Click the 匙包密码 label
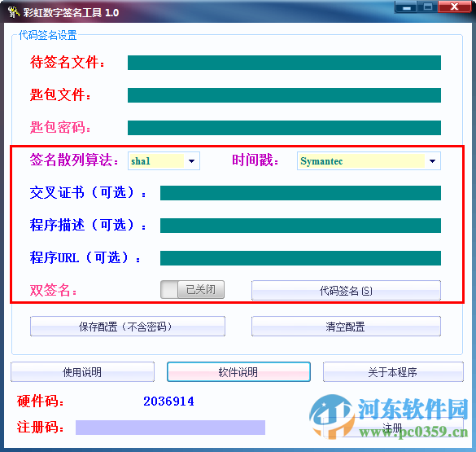Image resolution: width=476 pixels, height=452 pixels. point(60,127)
